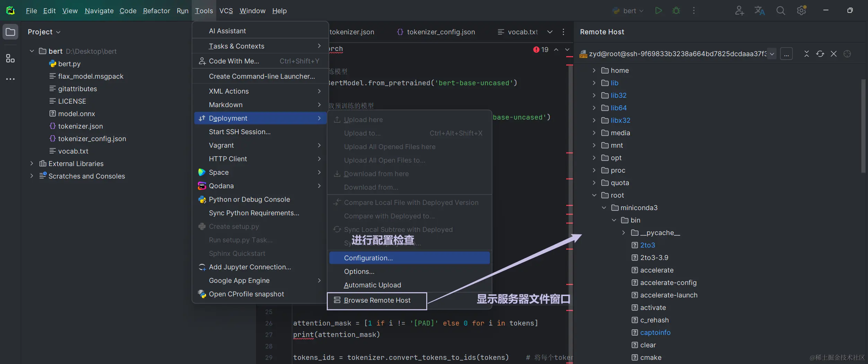868x364 pixels.
Task: Choose Start SSH Session... menu entry
Action: [x=260, y=132]
